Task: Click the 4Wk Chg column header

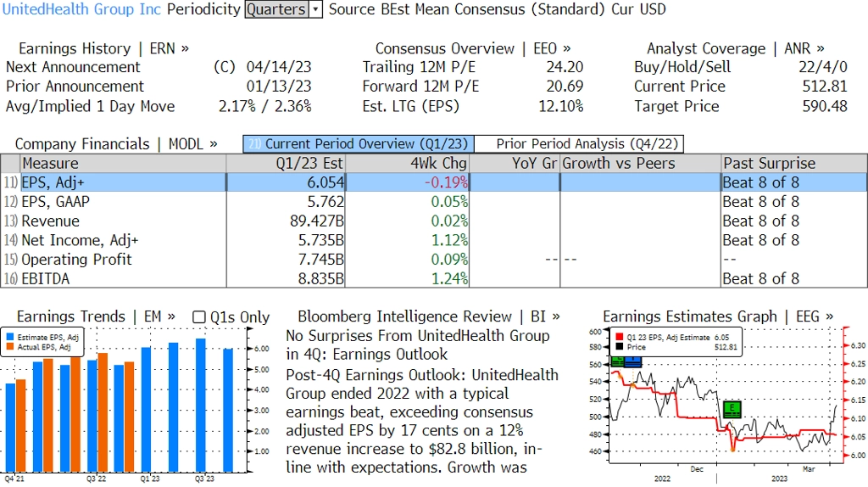Action: (x=407, y=164)
